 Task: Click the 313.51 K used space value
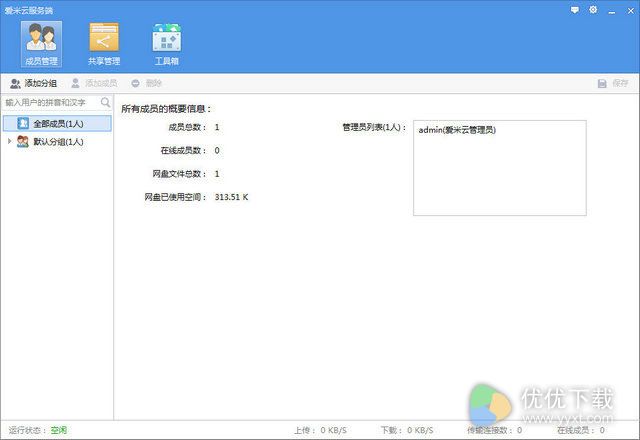(x=231, y=197)
